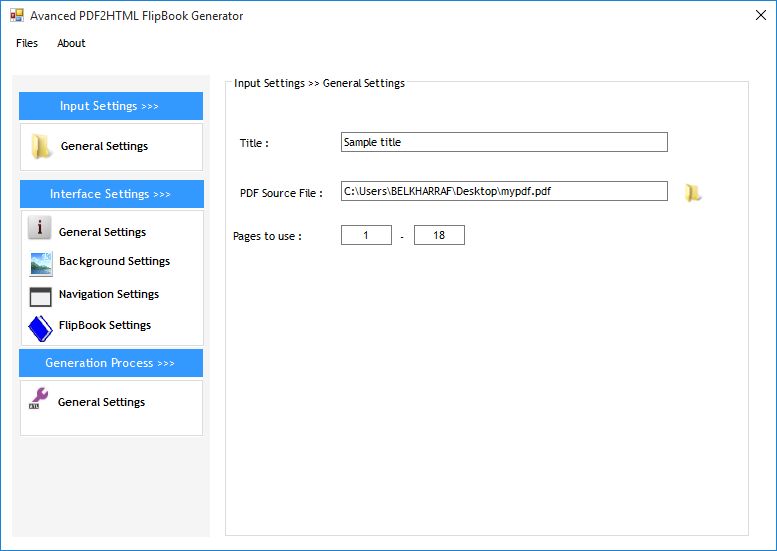Screen dimensions: 777x551
Task: Select Background Settings label in sidebar
Action: click(114, 261)
